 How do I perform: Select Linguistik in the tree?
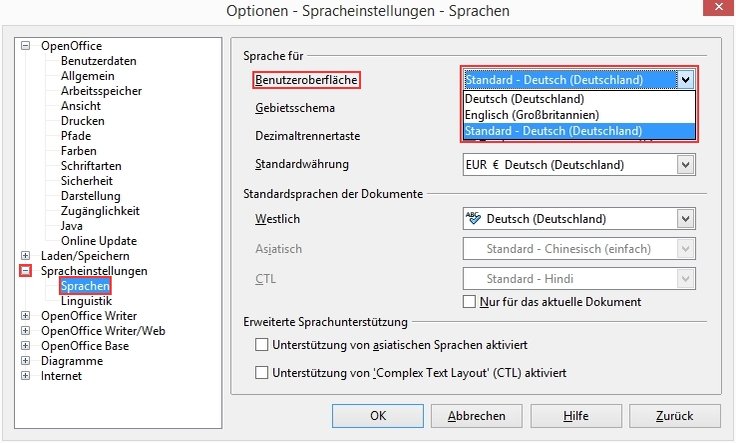[x=86, y=301]
